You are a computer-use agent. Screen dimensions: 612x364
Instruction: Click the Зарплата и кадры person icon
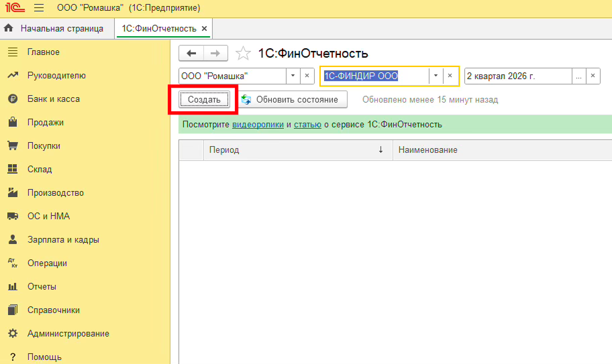[13, 239]
